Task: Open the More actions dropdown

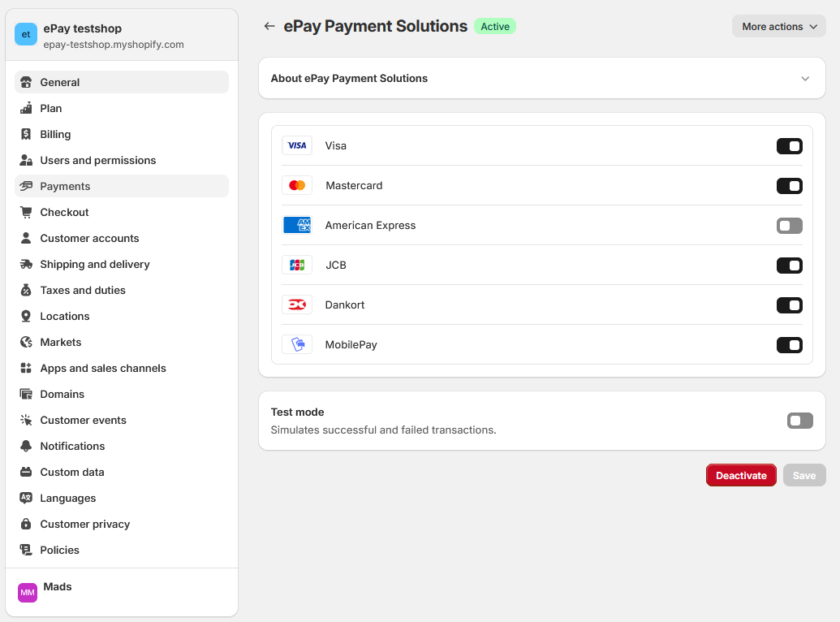Action: [778, 26]
